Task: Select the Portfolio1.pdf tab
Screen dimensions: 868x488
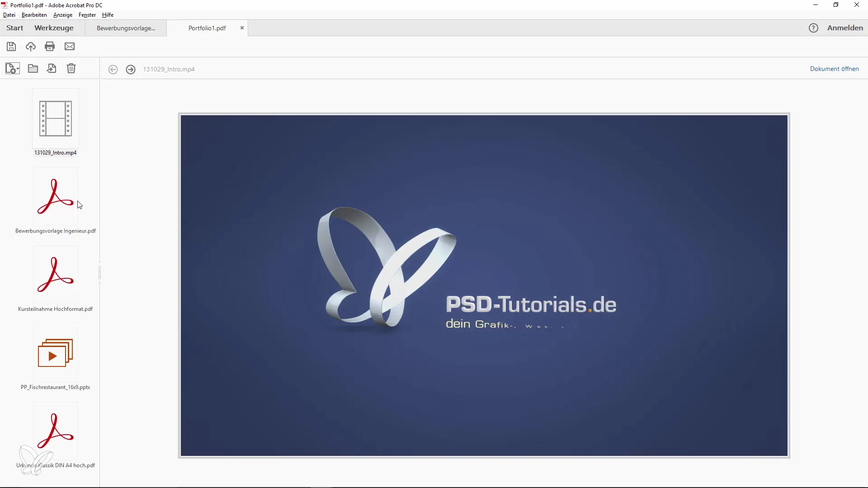Action: tap(207, 28)
